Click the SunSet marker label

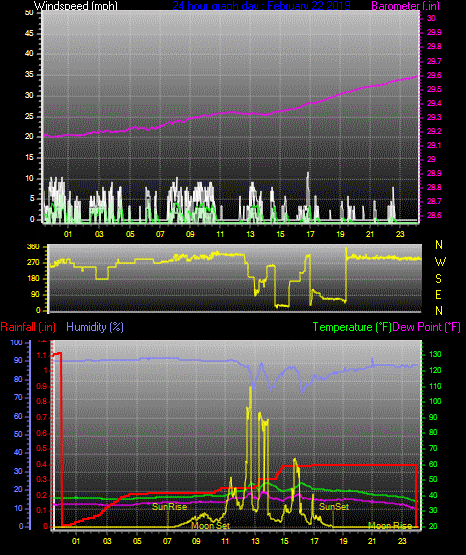(x=334, y=507)
